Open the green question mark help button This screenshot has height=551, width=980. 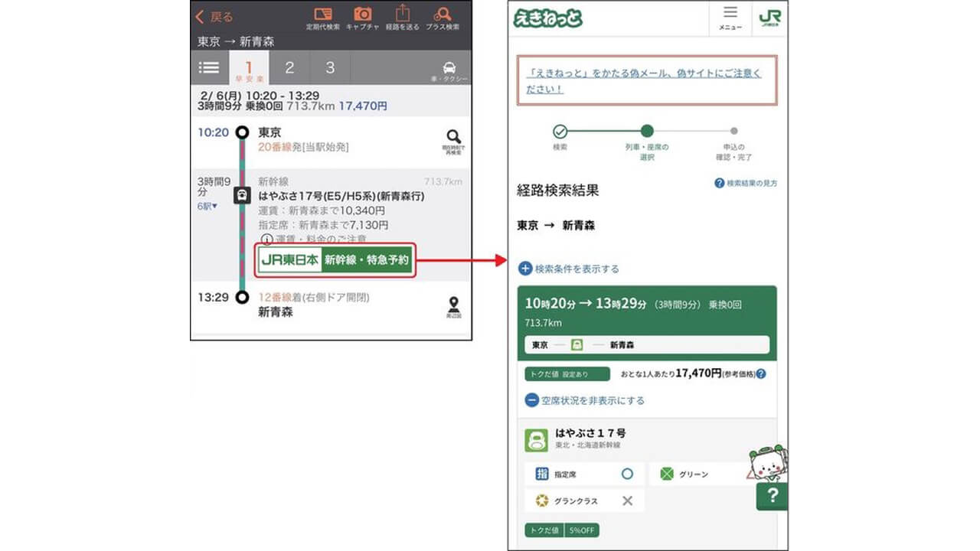tap(772, 496)
